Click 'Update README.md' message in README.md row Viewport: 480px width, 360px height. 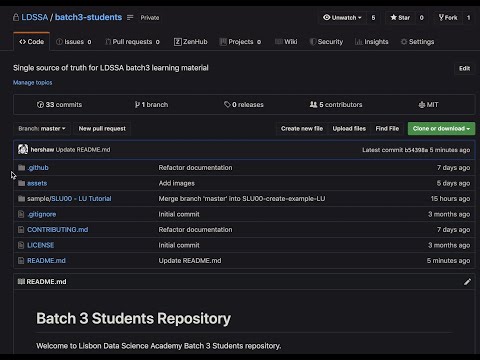coord(190,260)
